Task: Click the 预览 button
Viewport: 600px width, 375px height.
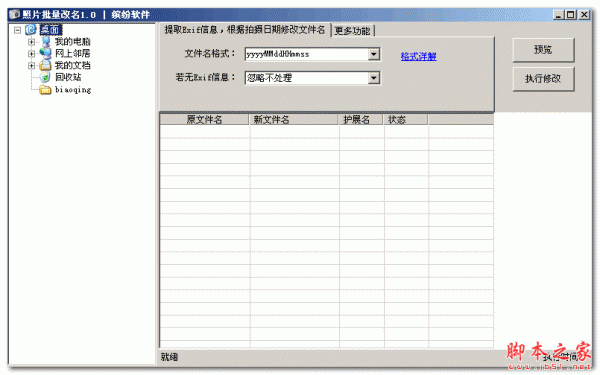Action: [543, 50]
